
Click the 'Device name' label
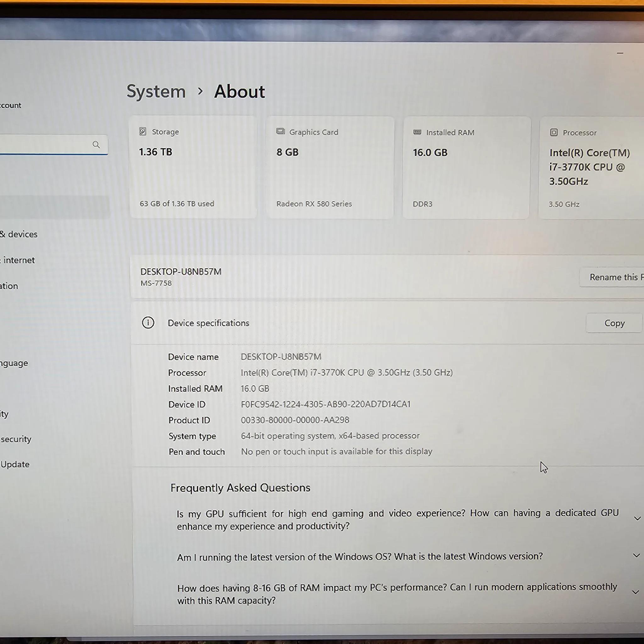[193, 357]
